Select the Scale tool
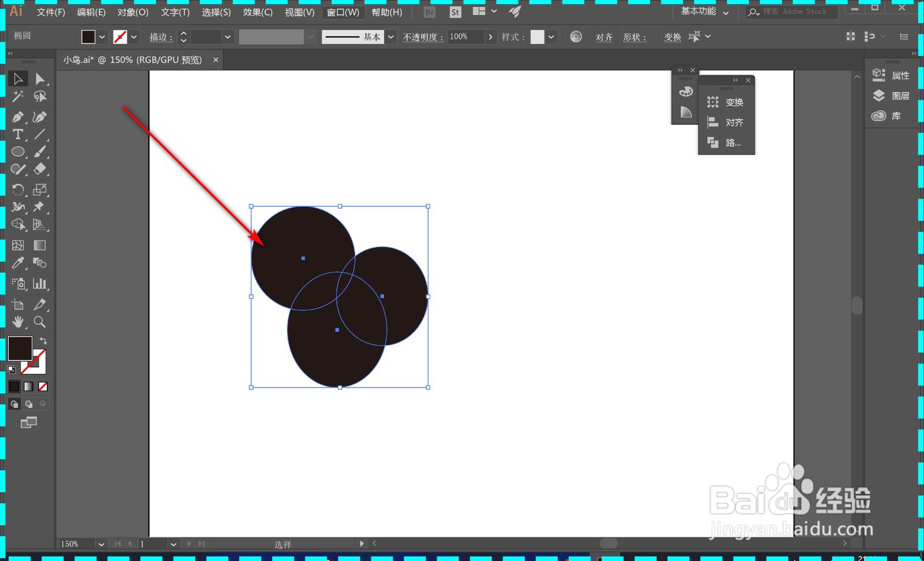The image size is (924, 561). click(x=40, y=190)
